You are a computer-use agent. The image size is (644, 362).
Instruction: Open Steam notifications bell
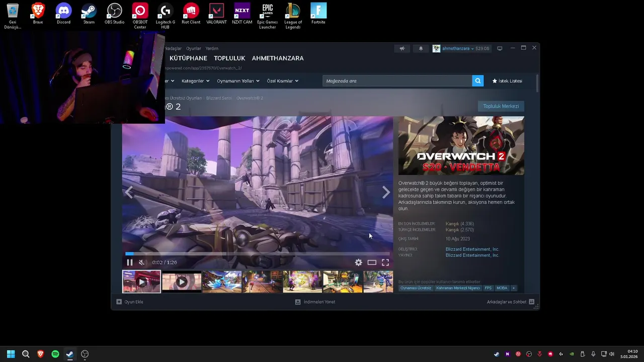click(x=421, y=48)
